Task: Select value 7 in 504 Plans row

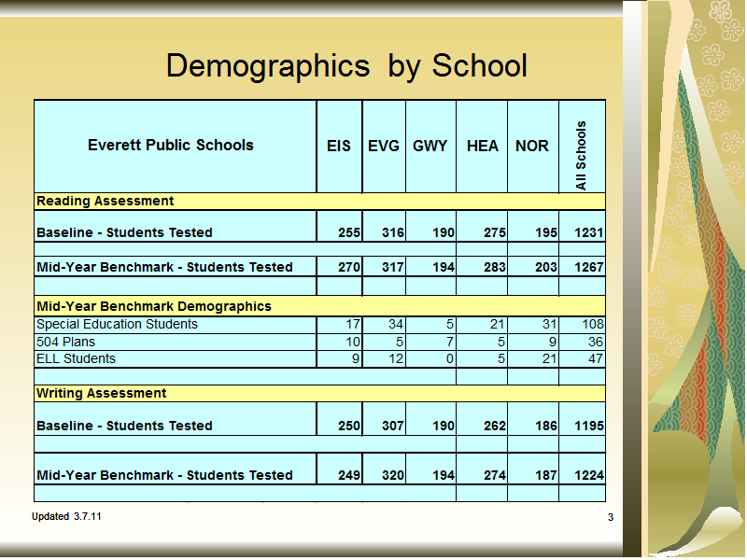Action: coord(450,342)
